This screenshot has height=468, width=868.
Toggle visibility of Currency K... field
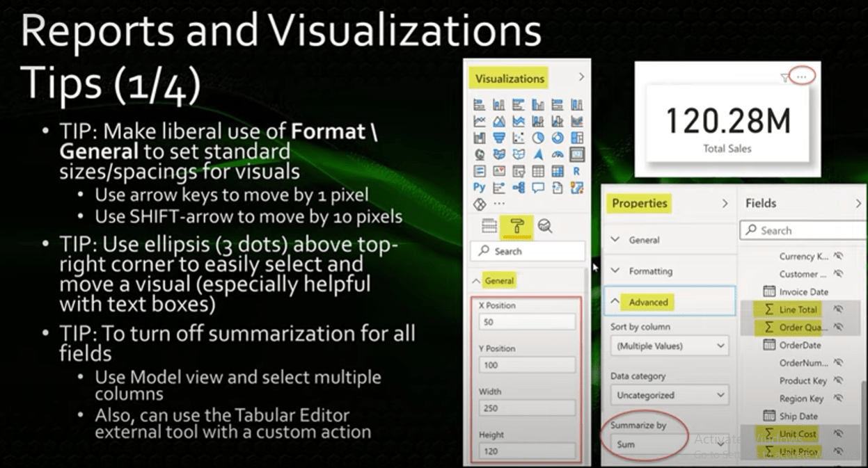[838, 256]
